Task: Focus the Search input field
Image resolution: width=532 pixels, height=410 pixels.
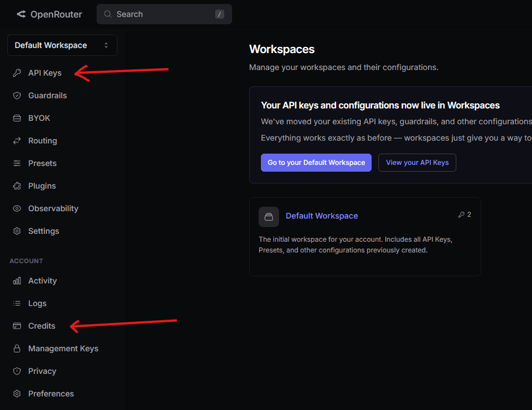Action: pos(164,14)
